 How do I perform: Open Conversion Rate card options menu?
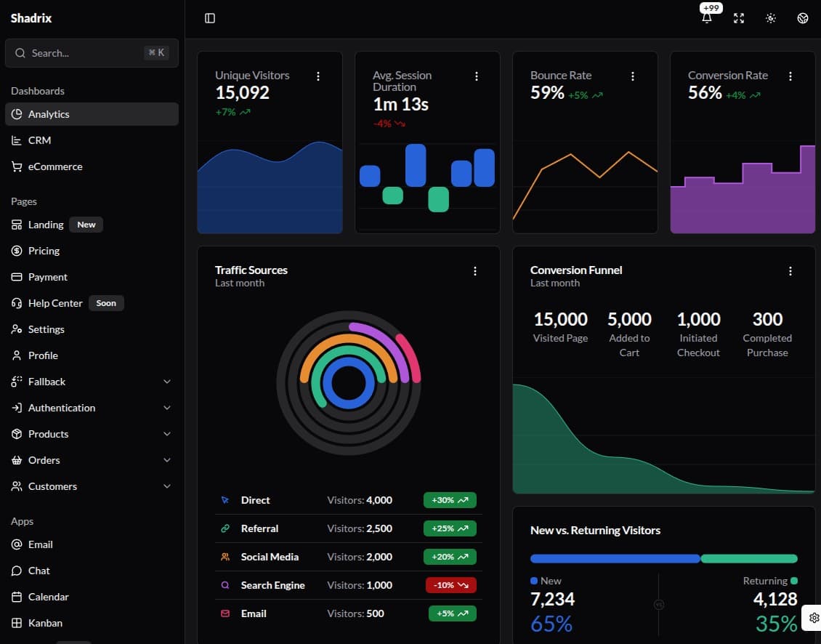coord(790,76)
